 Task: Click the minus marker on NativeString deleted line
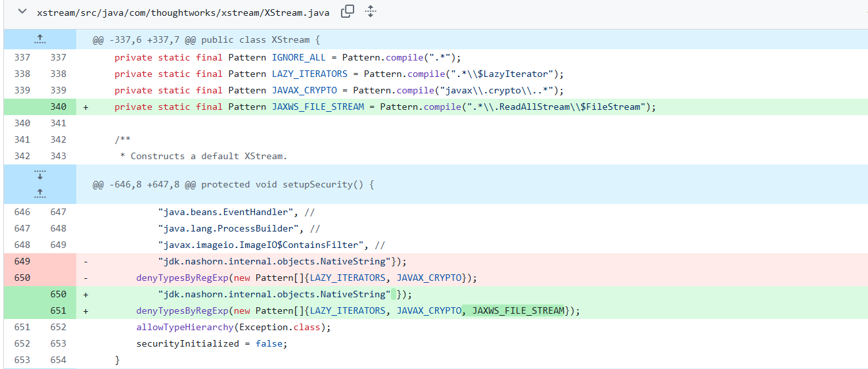pos(85,261)
